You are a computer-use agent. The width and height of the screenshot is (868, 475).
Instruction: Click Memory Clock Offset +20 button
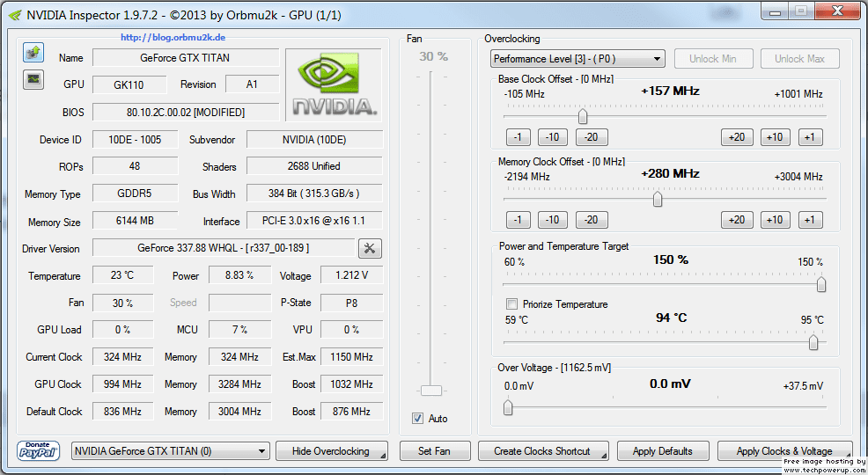[x=737, y=220]
